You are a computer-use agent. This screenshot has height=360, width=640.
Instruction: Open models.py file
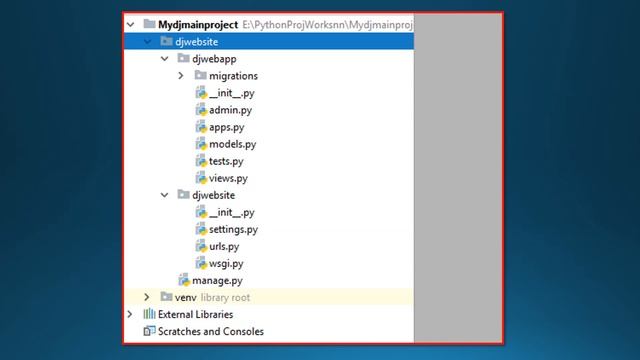point(233,144)
